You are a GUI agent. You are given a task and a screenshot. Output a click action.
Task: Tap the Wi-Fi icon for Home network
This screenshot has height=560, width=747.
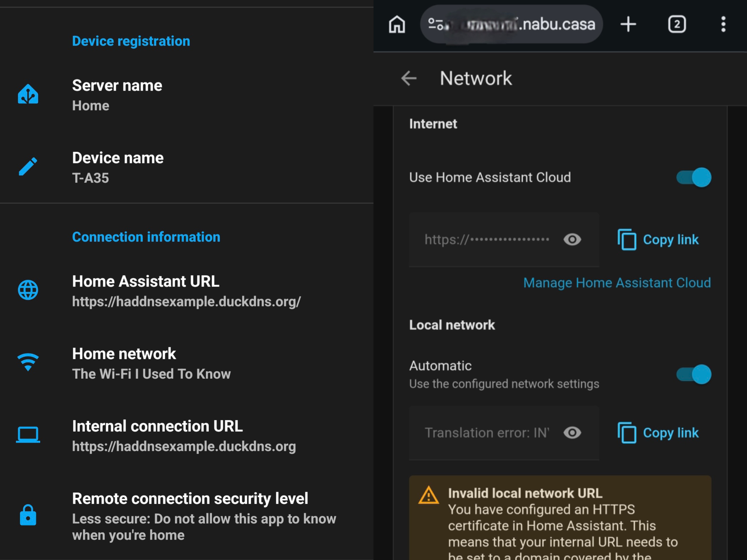tap(28, 362)
